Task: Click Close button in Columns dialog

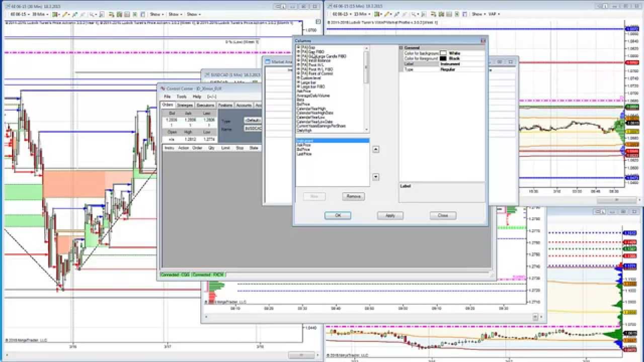Action: pyautogui.click(x=443, y=215)
